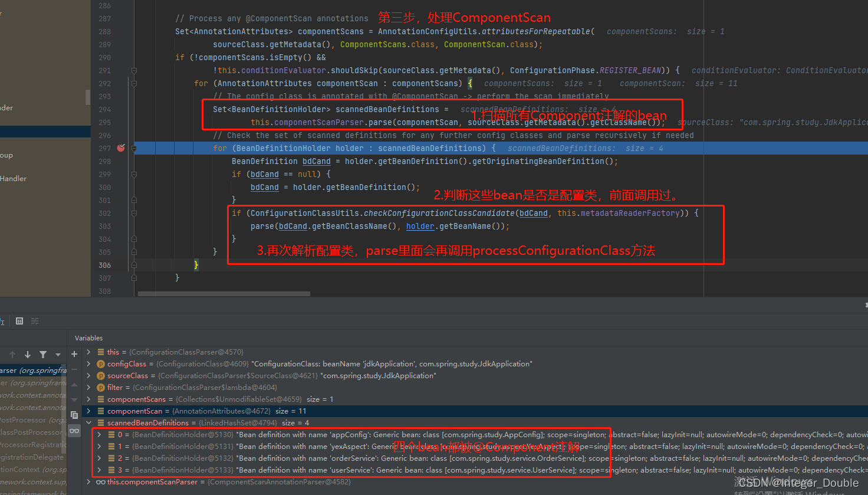Add a new watch with plus icon
The height and width of the screenshot is (495, 868).
pyautogui.click(x=74, y=354)
